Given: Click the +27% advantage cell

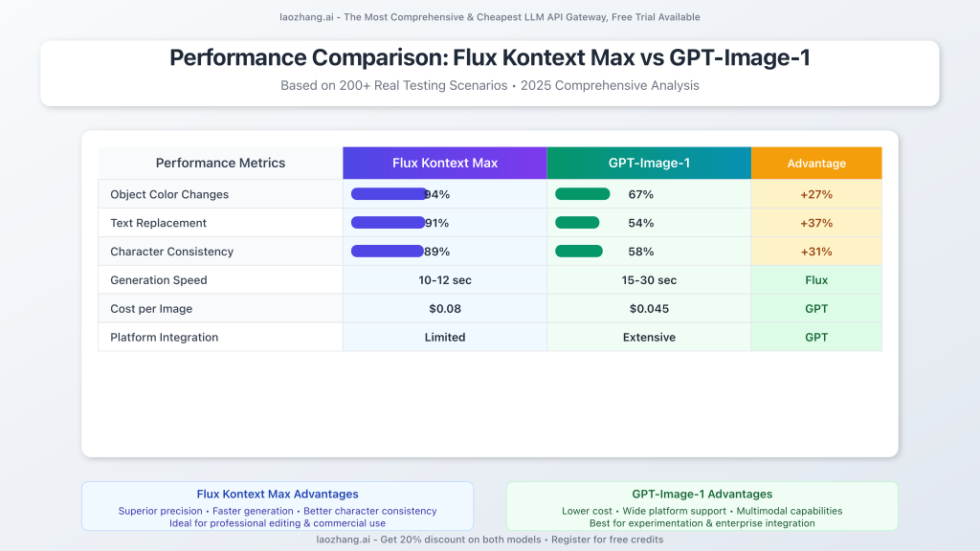Looking at the screenshot, I should click(816, 194).
